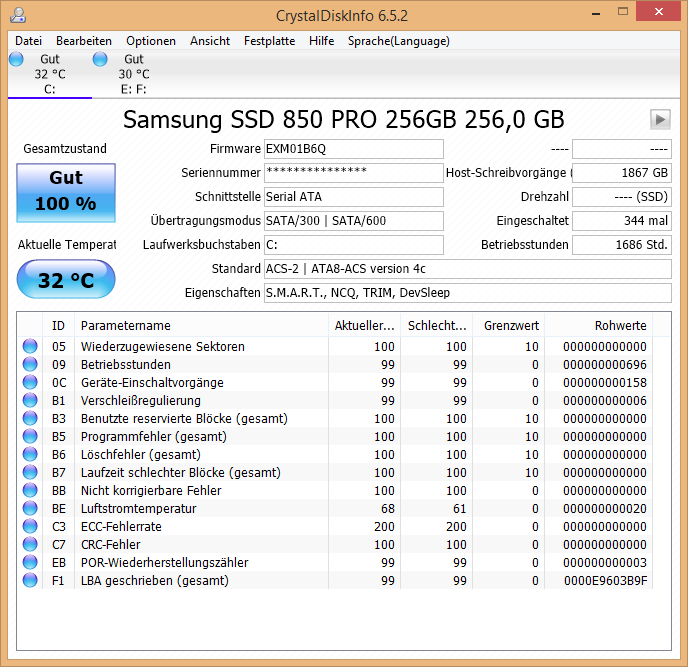688x667 pixels.
Task: Click the Eingeschaltet value 344 mal
Action: coord(622,221)
